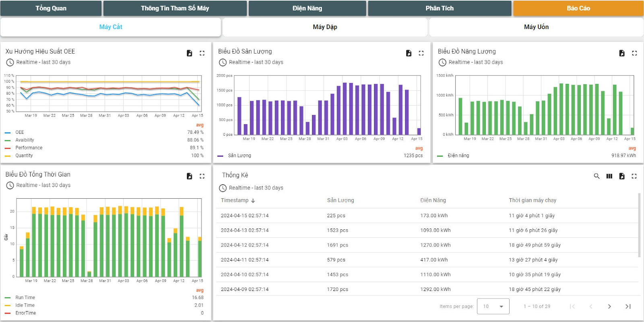This screenshot has width=644, height=322.
Task: Select the Máy Cắt machine tab
Action: 111,27
